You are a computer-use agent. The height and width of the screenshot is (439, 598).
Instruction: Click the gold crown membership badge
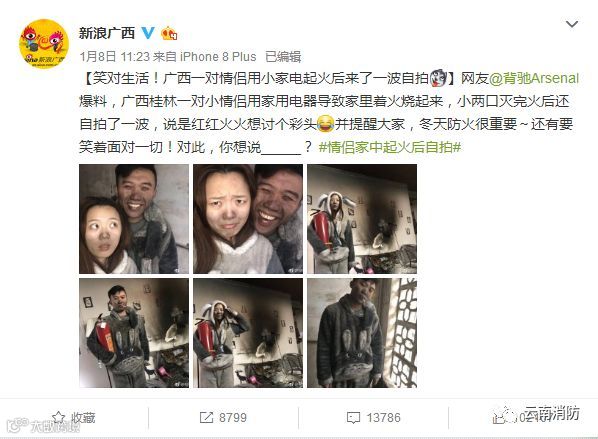pos(169,34)
